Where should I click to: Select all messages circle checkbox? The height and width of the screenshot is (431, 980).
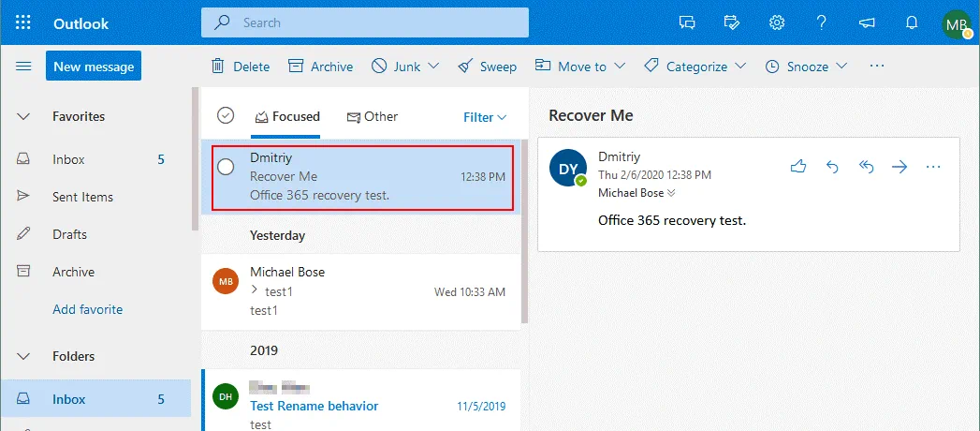225,116
